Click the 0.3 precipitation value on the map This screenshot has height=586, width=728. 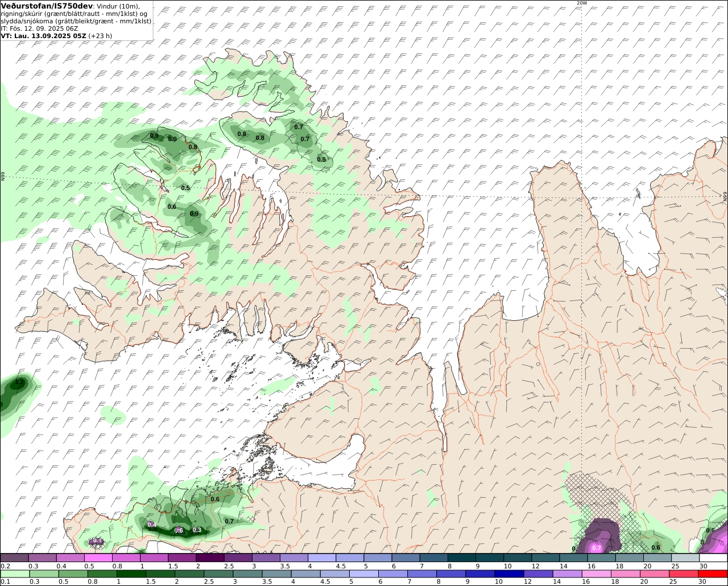coord(197,530)
